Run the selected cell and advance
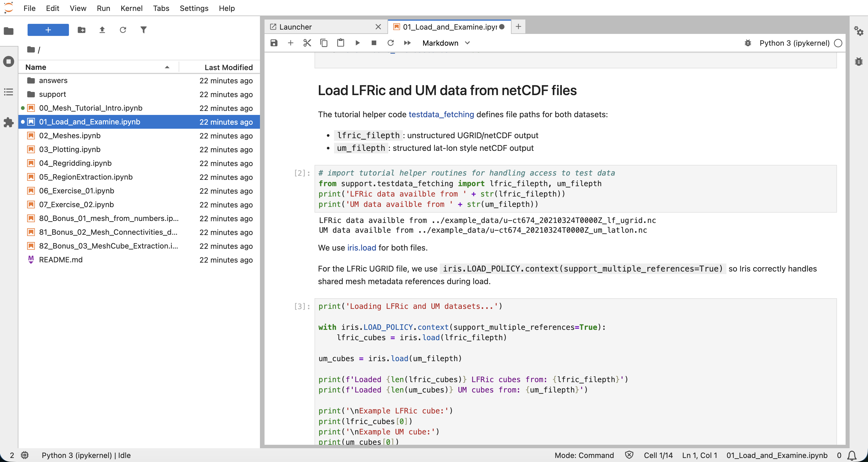This screenshot has height=462, width=868. [x=358, y=43]
